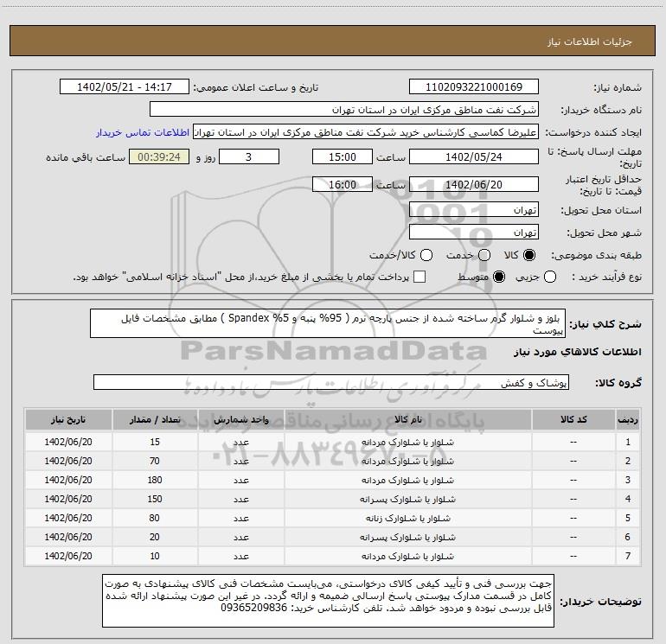Screen dimensions: 666x644
Task: Toggle the Islamic treasury payment checkbox
Action: (x=419, y=277)
